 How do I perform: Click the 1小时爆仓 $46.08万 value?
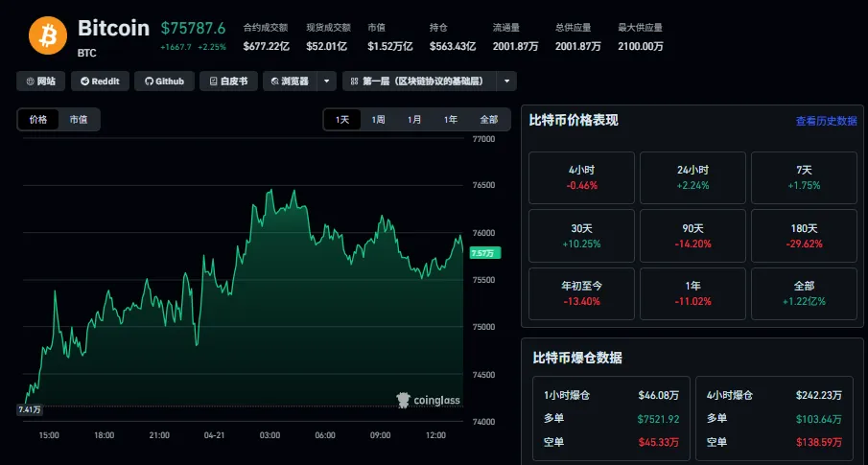[x=659, y=396]
